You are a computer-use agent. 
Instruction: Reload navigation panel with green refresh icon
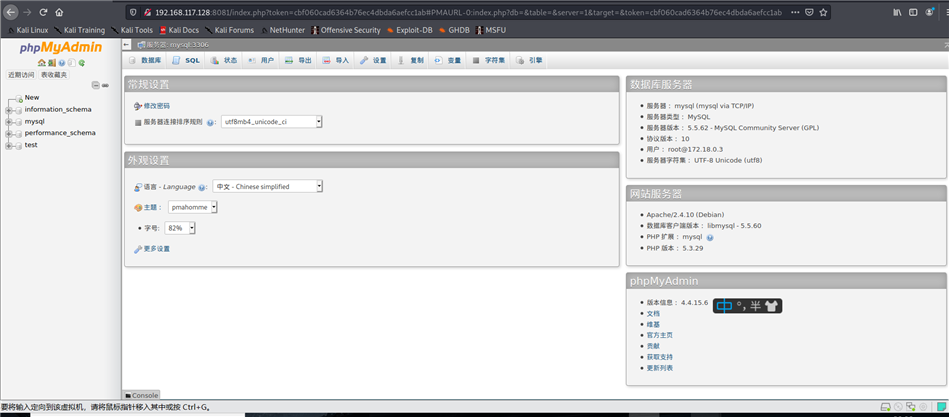click(x=81, y=63)
